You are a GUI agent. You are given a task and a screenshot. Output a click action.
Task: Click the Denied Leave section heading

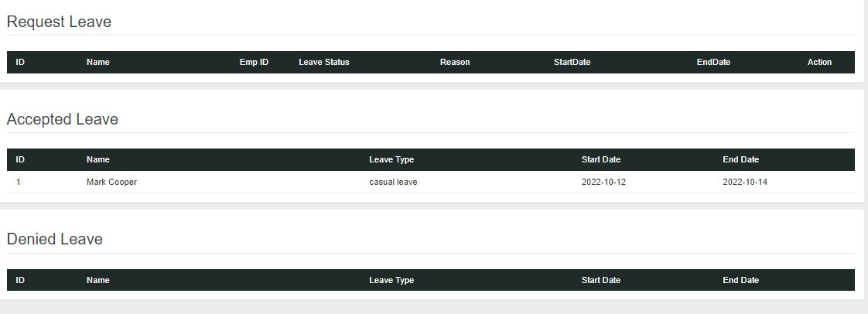(55, 240)
